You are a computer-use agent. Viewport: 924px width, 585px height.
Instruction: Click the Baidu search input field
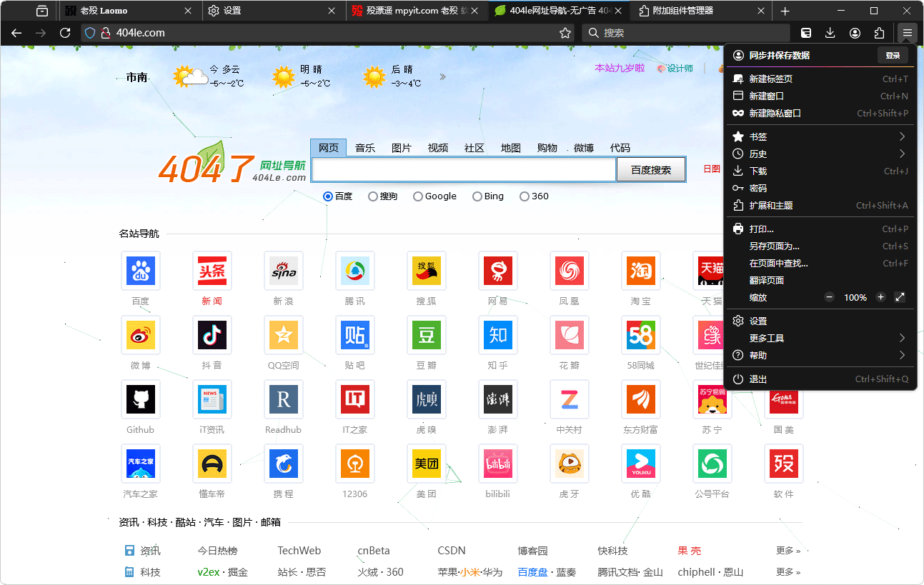click(464, 170)
